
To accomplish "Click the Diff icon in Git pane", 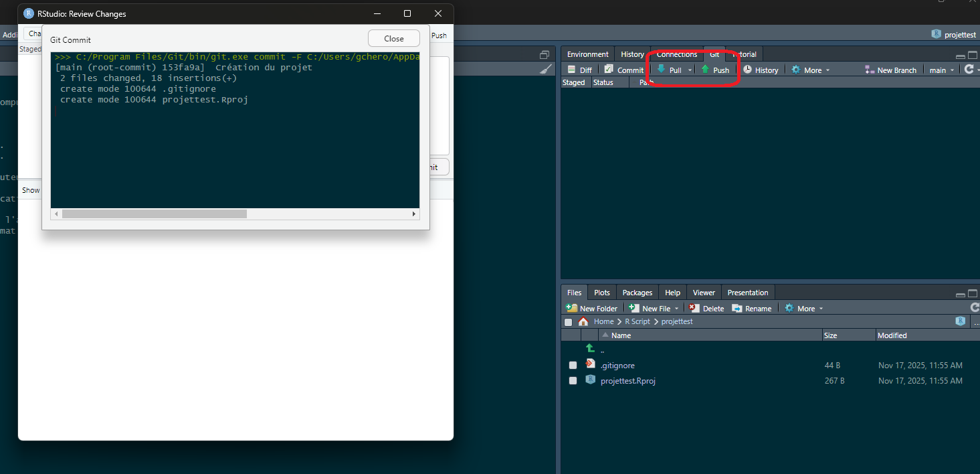I will tap(572, 70).
